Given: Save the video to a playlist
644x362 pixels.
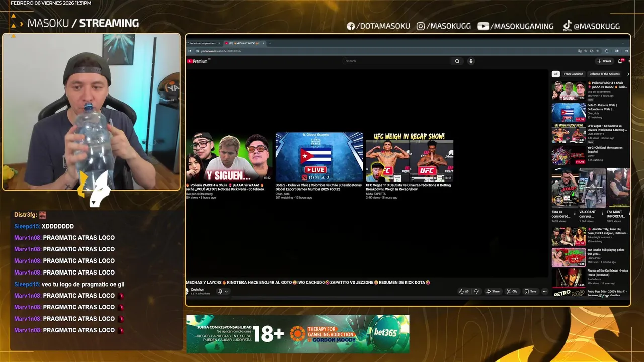Looking at the screenshot, I should coord(530,291).
